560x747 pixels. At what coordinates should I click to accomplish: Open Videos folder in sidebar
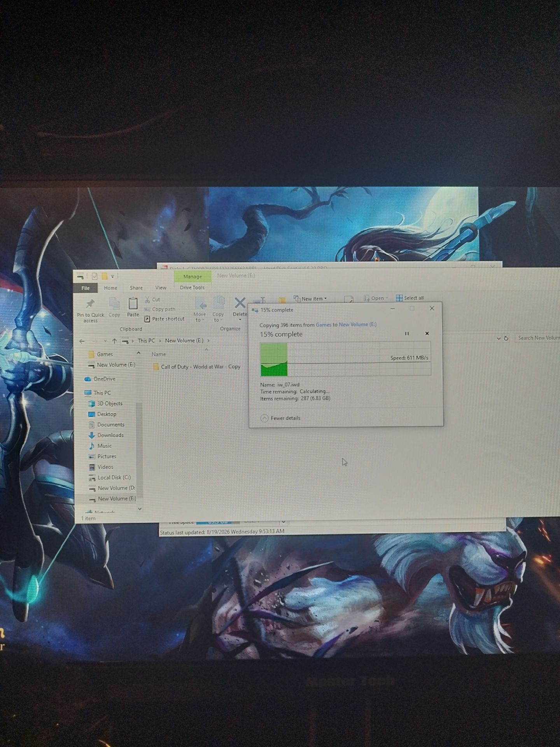click(x=101, y=467)
